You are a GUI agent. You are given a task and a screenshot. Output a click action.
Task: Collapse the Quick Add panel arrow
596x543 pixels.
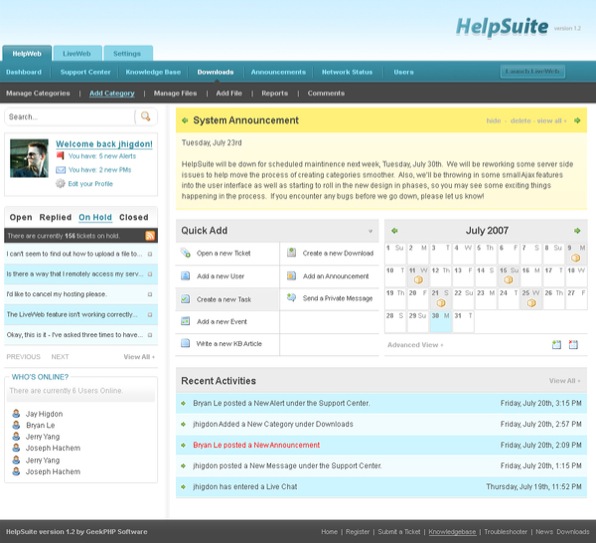tap(370, 231)
